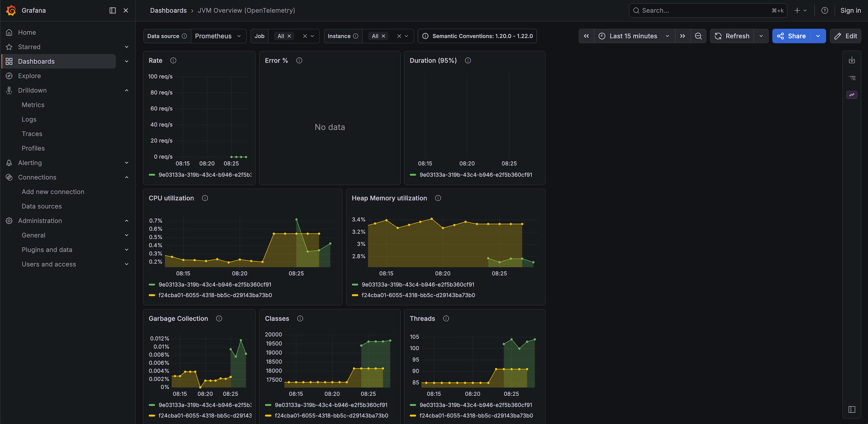
Task: Toggle the sidebar dock icon
Action: (113, 10)
